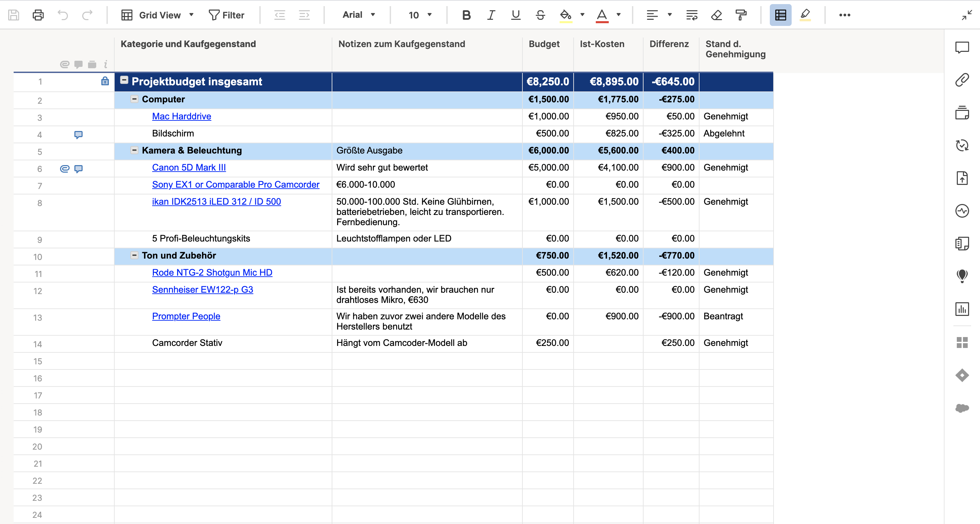Apply the red text color
Image resolution: width=980 pixels, height=524 pixels.
pos(602,16)
